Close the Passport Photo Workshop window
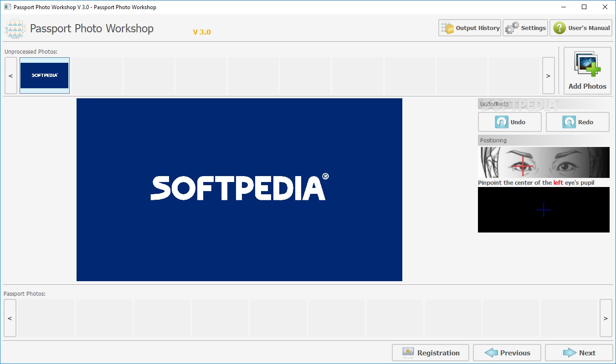616x364 pixels. pyautogui.click(x=606, y=7)
